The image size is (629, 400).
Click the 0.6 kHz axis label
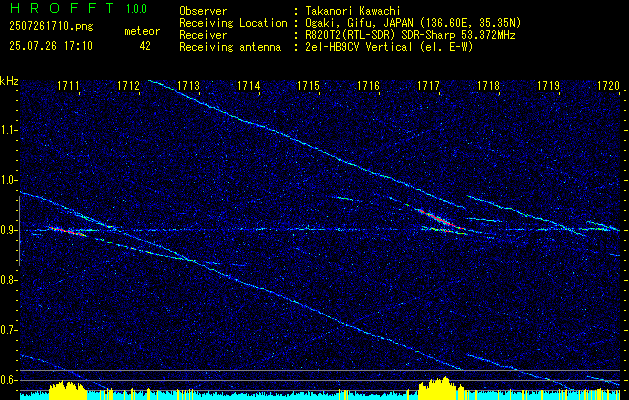[x=9, y=380]
